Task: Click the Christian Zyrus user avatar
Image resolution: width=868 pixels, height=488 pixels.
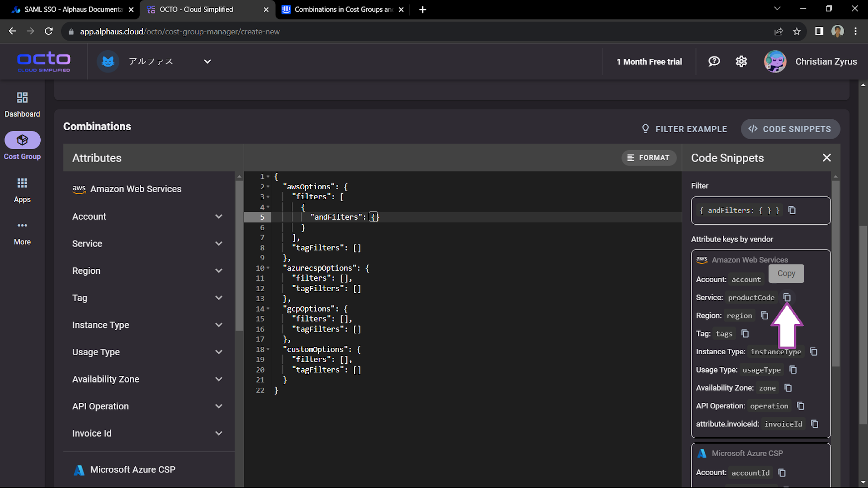Action: (x=775, y=62)
